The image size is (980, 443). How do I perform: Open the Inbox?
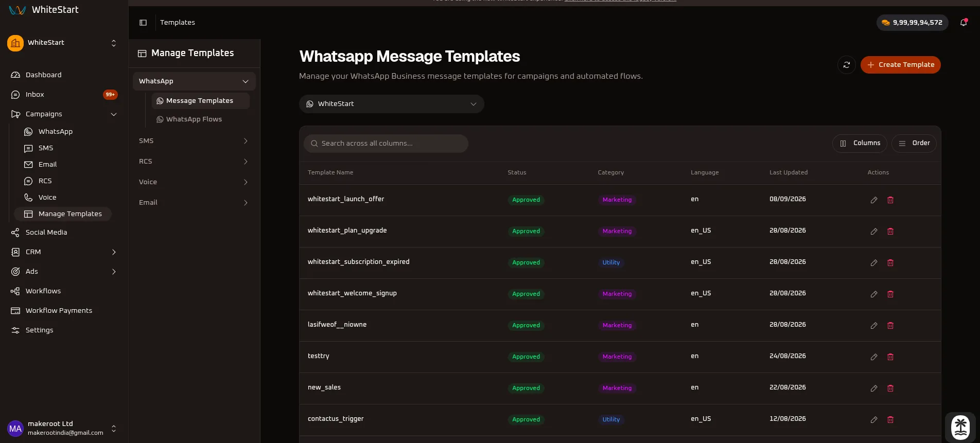[64, 95]
